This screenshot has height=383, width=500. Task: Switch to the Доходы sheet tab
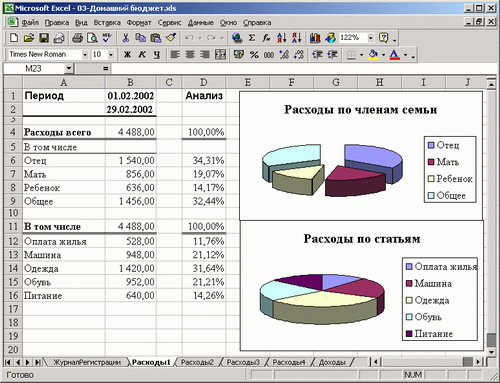(332, 362)
